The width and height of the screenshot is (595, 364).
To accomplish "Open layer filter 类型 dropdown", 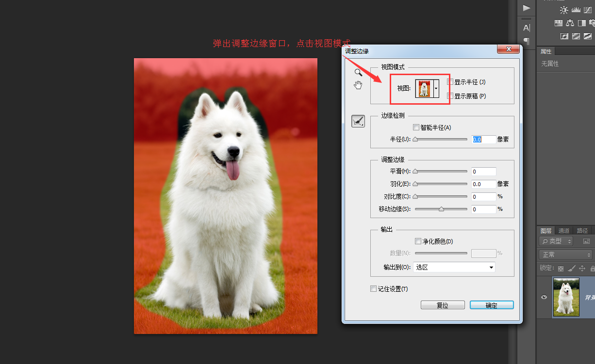I will pos(556,241).
